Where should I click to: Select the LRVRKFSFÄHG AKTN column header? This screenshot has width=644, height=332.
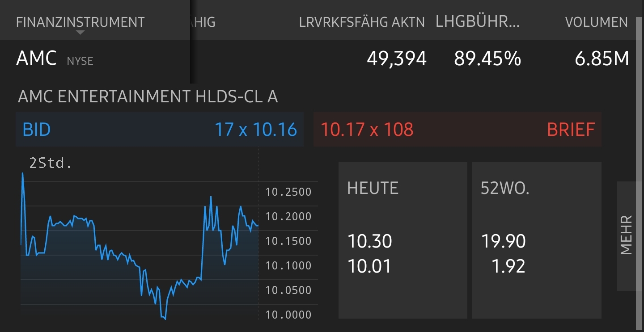(x=362, y=22)
